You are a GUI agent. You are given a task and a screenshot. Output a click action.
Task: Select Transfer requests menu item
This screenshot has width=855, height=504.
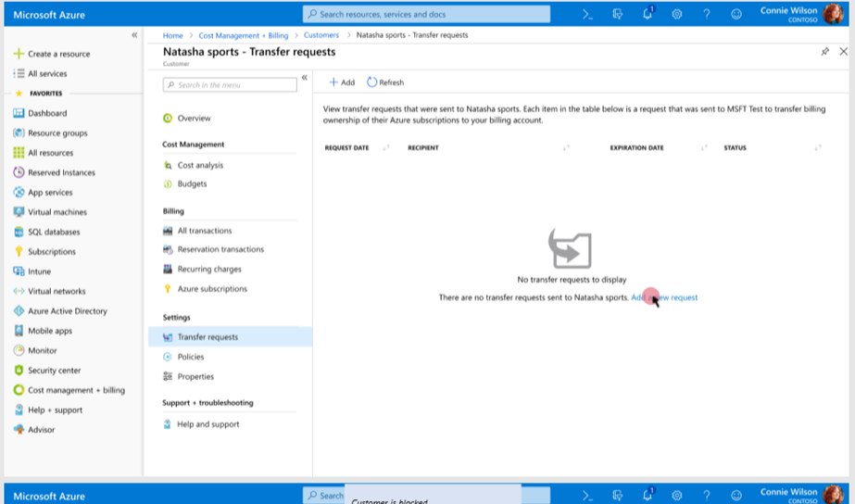pyautogui.click(x=230, y=336)
